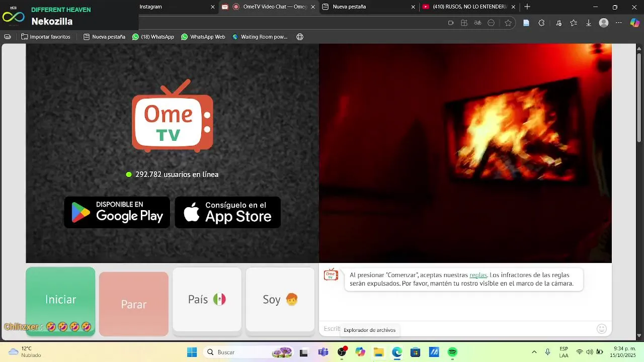The height and width of the screenshot is (362, 644).
Task: Switch to the Instagram tab
Action: [171, 7]
